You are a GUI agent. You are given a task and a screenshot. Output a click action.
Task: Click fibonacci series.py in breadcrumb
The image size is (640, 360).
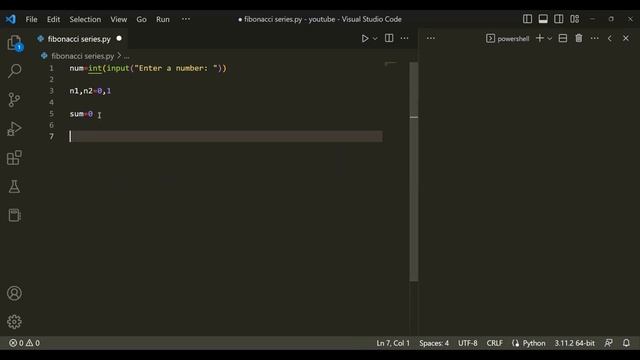[82, 56]
